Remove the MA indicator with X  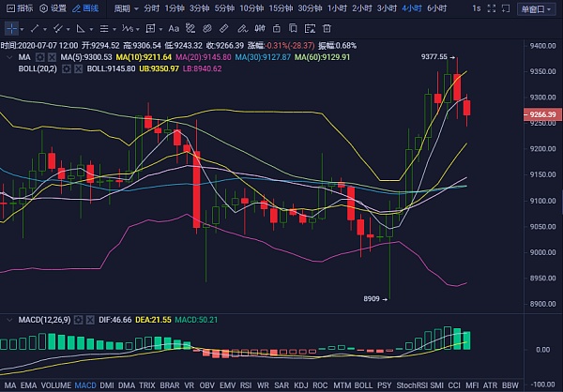pyautogui.click(x=52, y=57)
